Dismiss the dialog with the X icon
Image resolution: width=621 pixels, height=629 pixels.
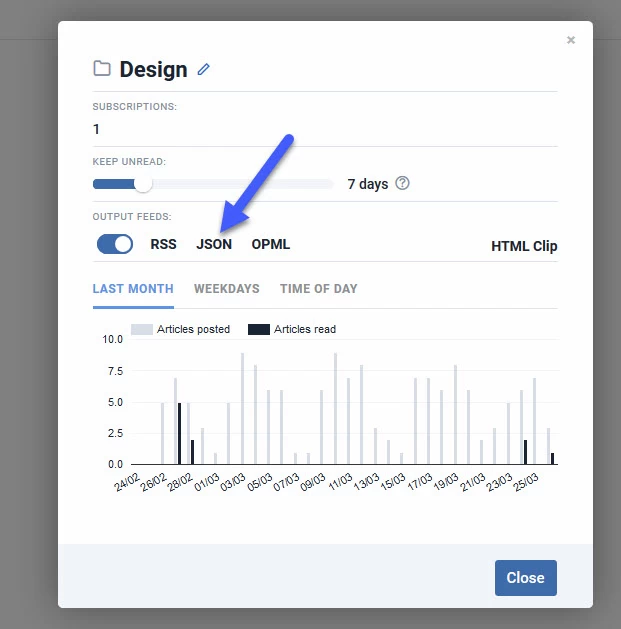click(570, 40)
